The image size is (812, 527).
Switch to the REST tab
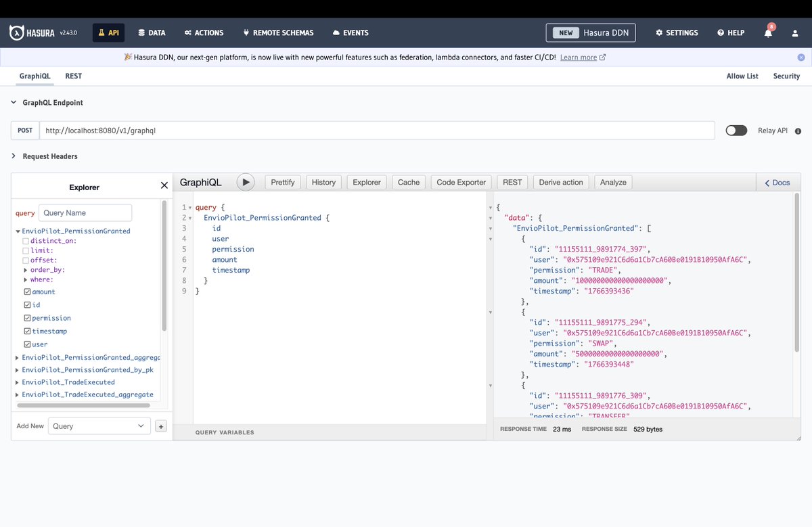[x=73, y=76]
